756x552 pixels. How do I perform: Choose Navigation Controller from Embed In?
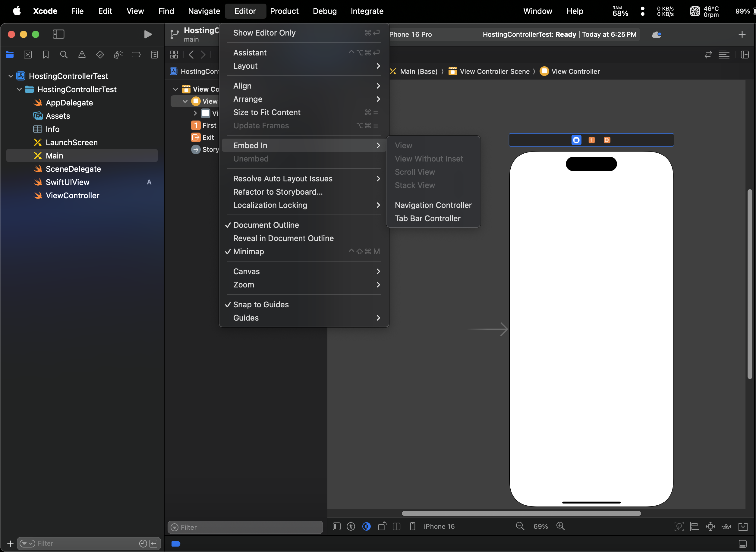coord(433,205)
